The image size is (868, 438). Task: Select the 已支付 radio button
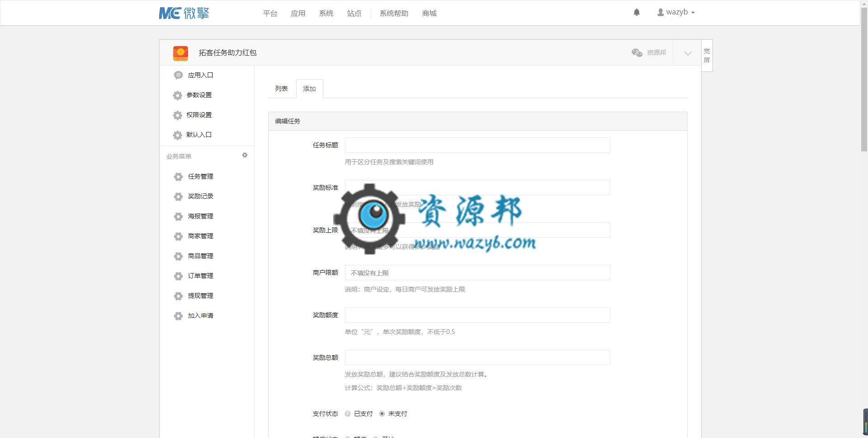348,414
